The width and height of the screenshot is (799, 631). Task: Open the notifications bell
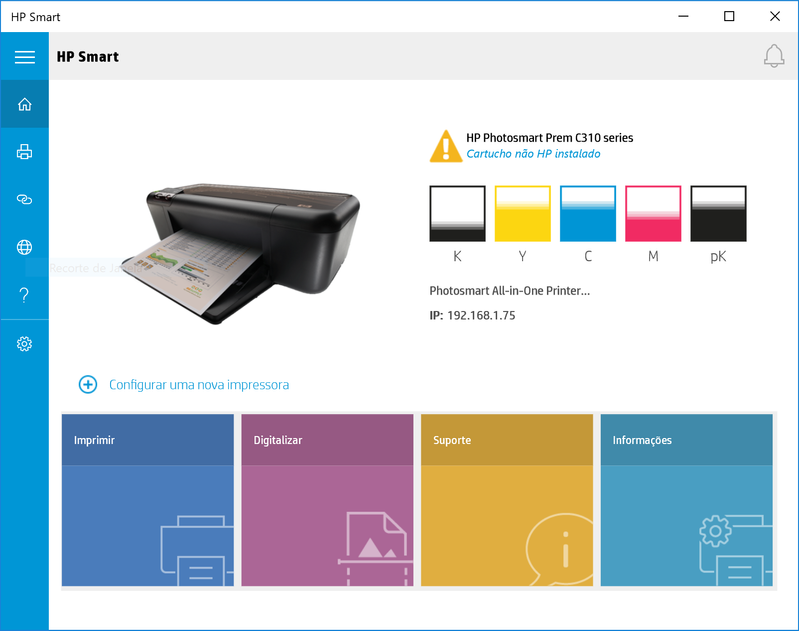[774, 56]
